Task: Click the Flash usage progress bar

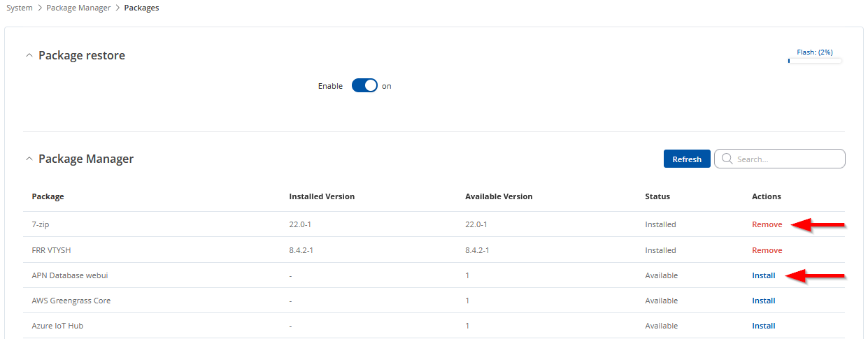Action: (815, 61)
